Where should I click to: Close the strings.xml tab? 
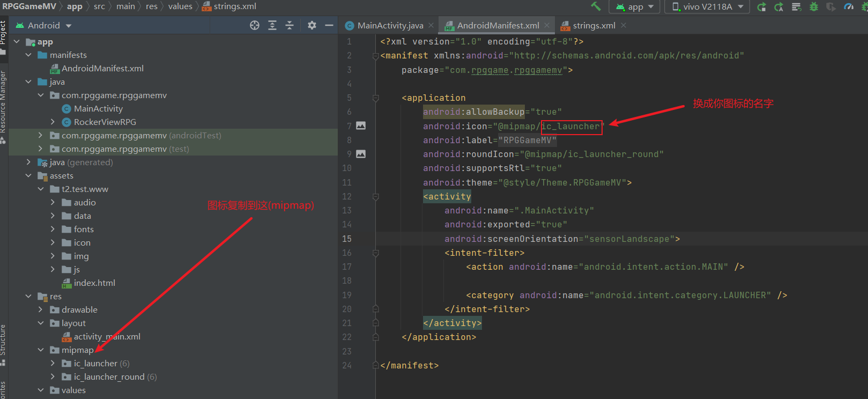624,25
